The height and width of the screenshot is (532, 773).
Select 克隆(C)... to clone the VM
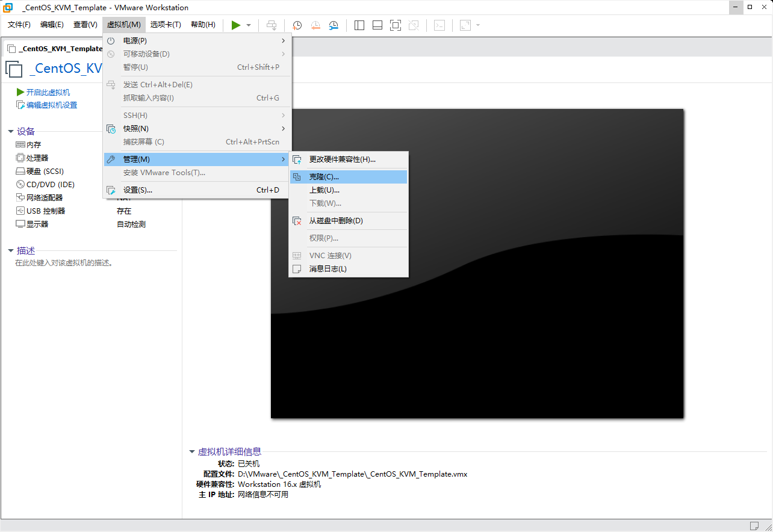349,177
